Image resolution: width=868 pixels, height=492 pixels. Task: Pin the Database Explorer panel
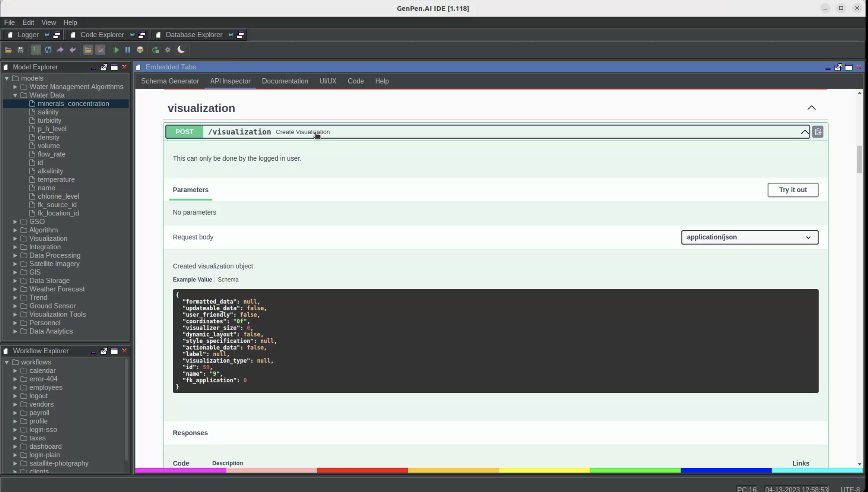[x=230, y=35]
